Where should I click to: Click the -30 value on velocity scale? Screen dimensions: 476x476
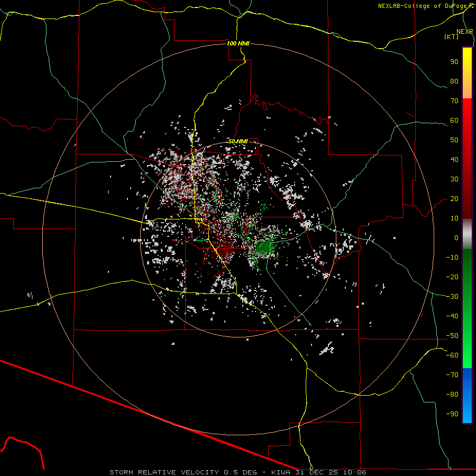point(452,297)
